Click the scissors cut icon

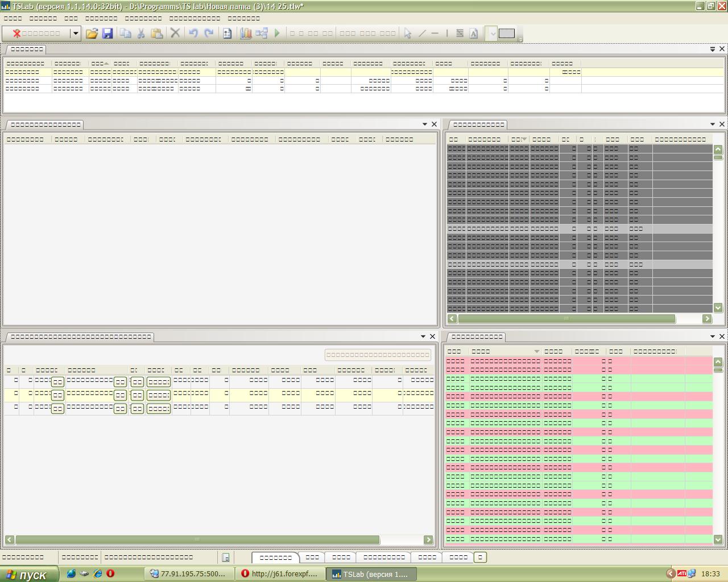click(x=141, y=34)
